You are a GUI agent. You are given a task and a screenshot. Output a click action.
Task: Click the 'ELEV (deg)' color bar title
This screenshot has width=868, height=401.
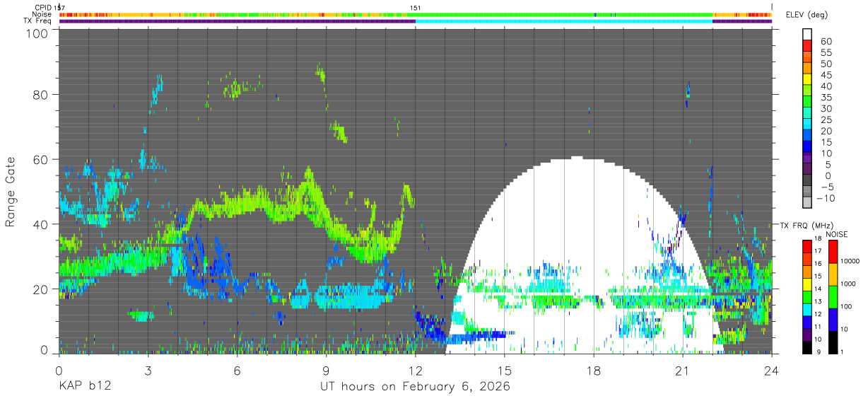(x=807, y=15)
